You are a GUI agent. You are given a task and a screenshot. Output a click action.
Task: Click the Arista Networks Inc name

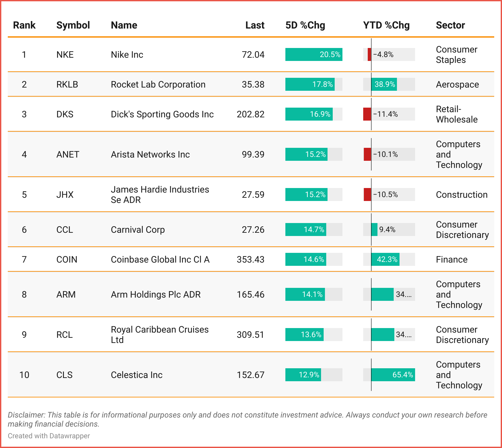(x=150, y=154)
